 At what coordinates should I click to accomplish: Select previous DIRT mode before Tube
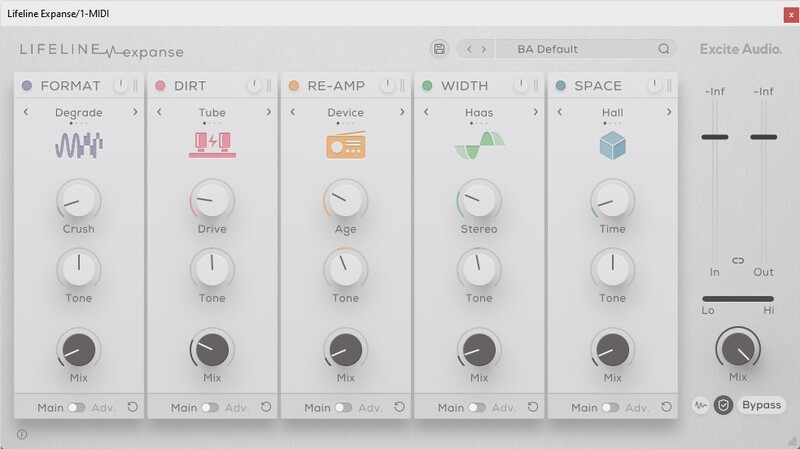click(159, 112)
